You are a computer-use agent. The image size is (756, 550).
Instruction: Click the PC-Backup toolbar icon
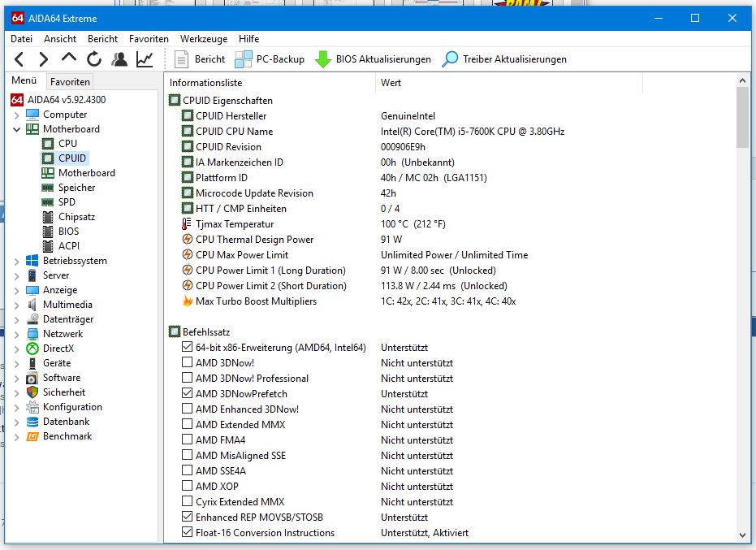(243, 59)
